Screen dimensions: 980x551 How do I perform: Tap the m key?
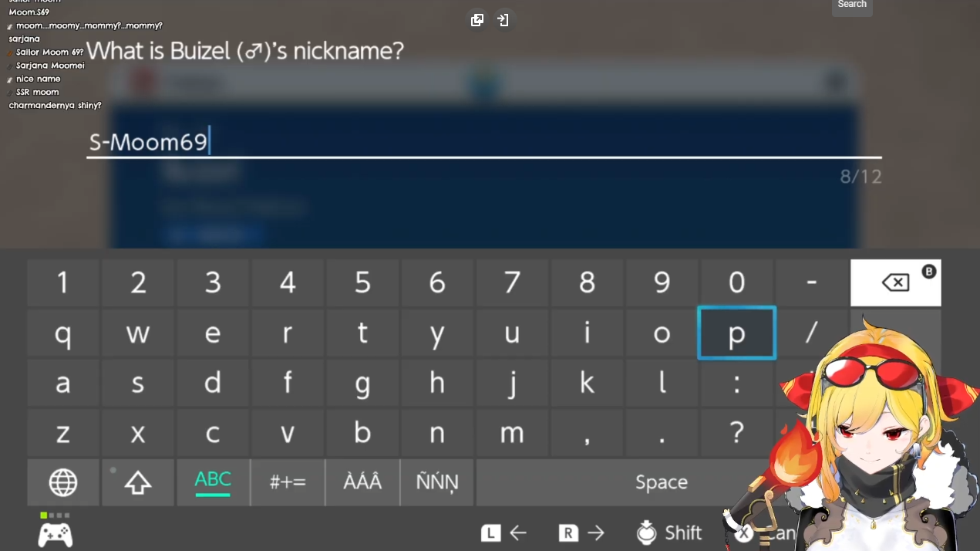coord(512,433)
